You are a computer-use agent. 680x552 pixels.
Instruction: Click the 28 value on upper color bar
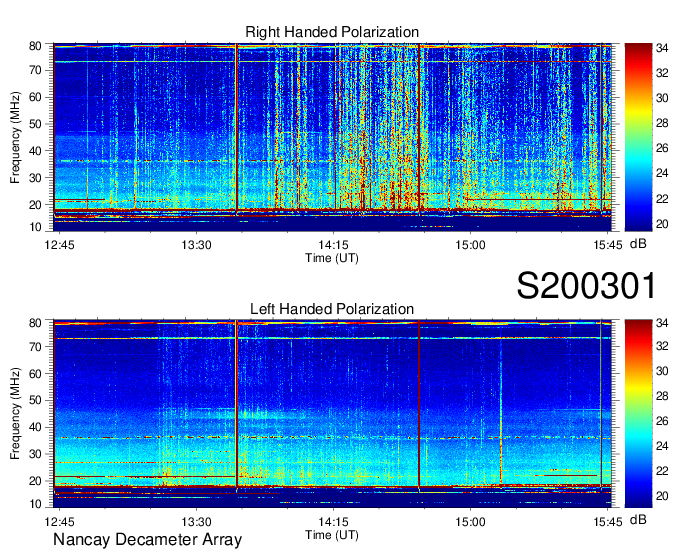click(x=662, y=124)
